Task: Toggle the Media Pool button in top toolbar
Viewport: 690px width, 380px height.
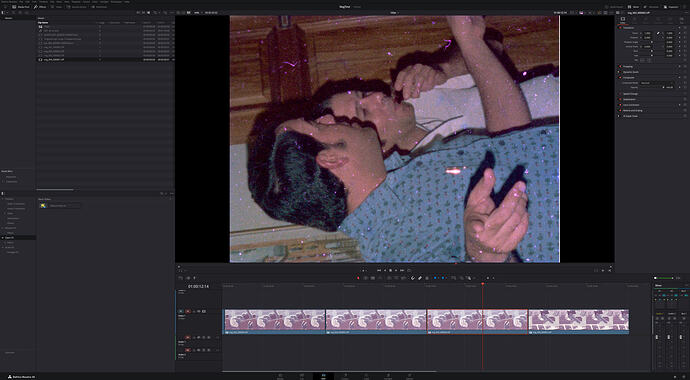Action: coord(21,7)
